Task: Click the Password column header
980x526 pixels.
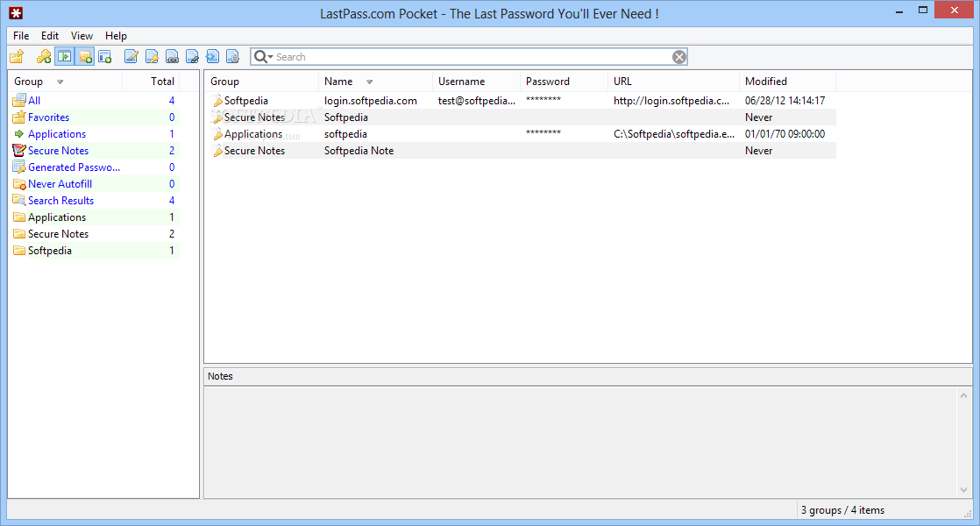Action: coord(564,82)
